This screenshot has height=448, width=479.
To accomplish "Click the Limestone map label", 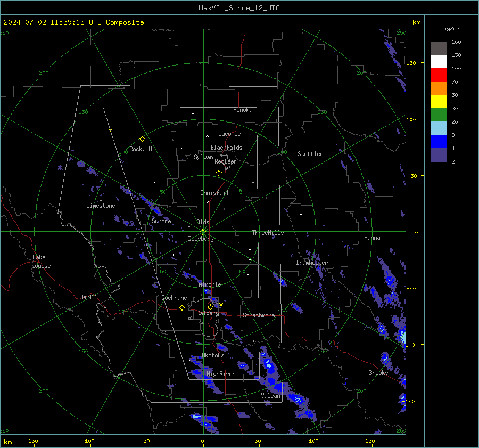I will (101, 206).
